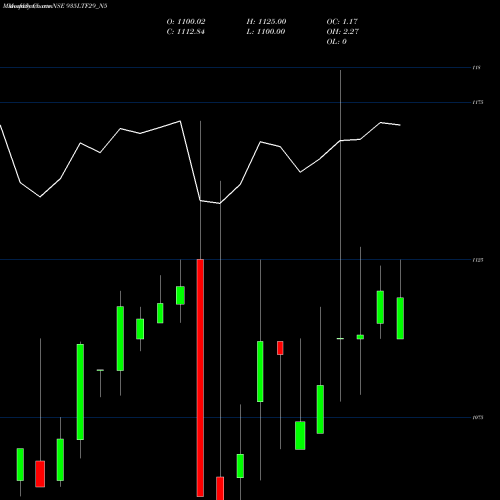
Task: Select the 1175 price axis label
Action: pyautogui.click(x=478, y=102)
